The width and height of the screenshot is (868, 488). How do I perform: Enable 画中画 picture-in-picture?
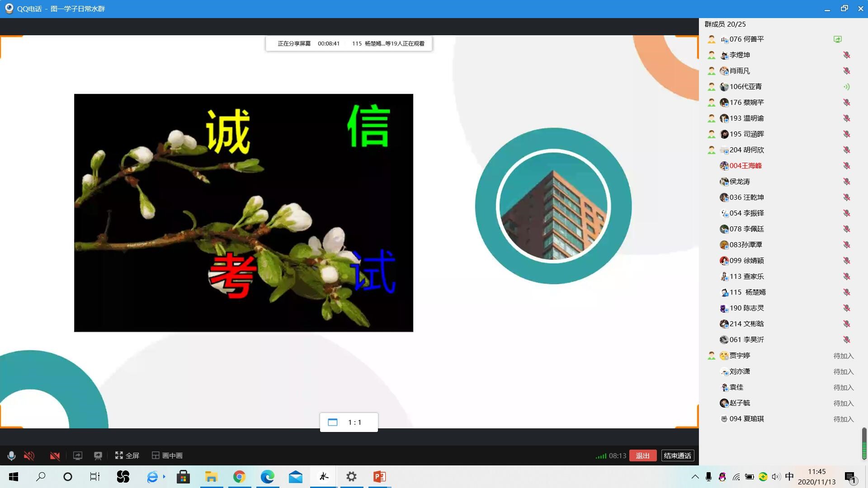click(x=167, y=455)
